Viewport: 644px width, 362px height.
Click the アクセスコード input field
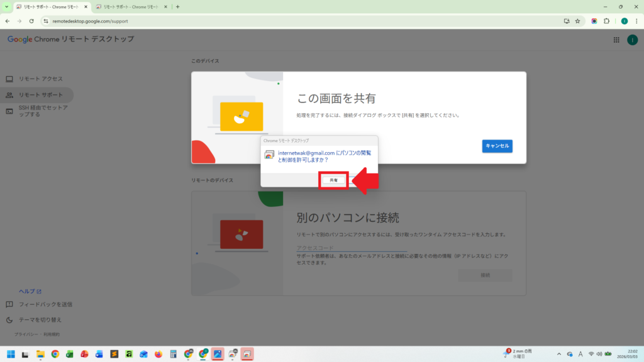pyautogui.click(x=352, y=248)
